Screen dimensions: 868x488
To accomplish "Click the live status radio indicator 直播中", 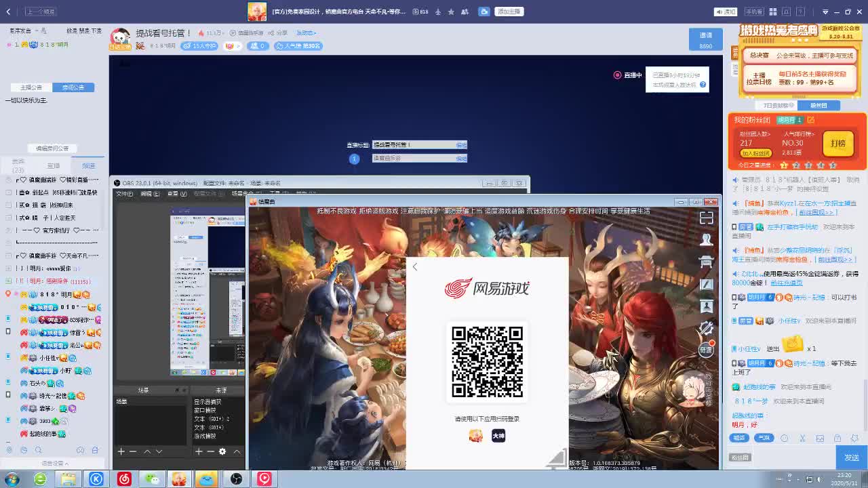I will point(617,75).
